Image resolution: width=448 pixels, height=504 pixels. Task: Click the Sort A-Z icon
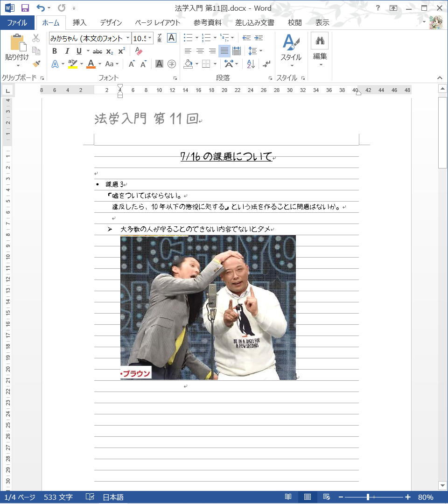tap(251, 64)
